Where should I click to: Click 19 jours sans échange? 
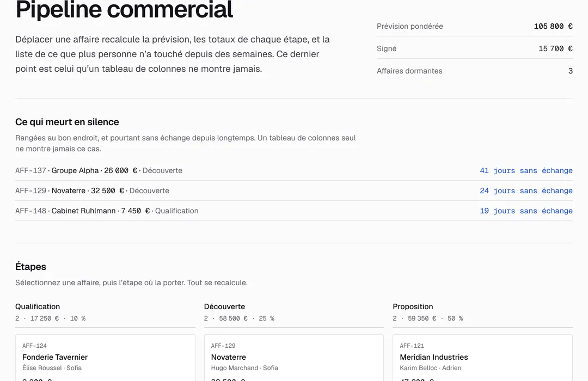(526, 211)
